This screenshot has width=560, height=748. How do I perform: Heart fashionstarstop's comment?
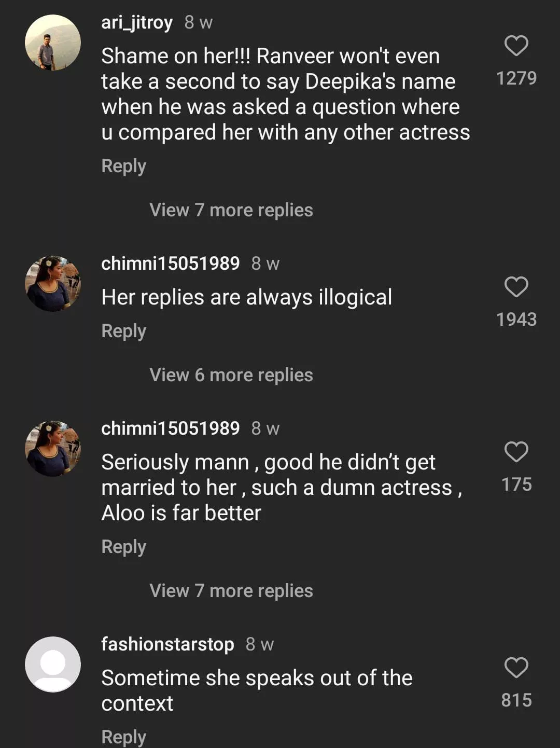[516, 668]
